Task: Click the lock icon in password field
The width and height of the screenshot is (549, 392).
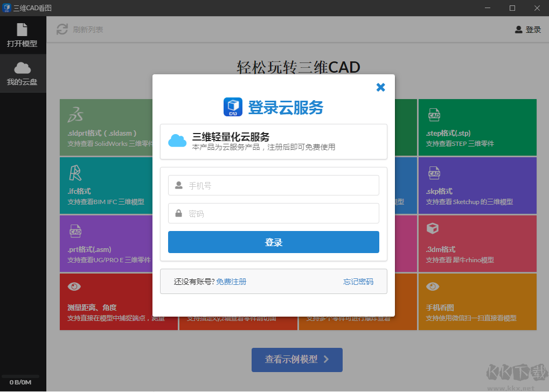Action: (x=178, y=213)
